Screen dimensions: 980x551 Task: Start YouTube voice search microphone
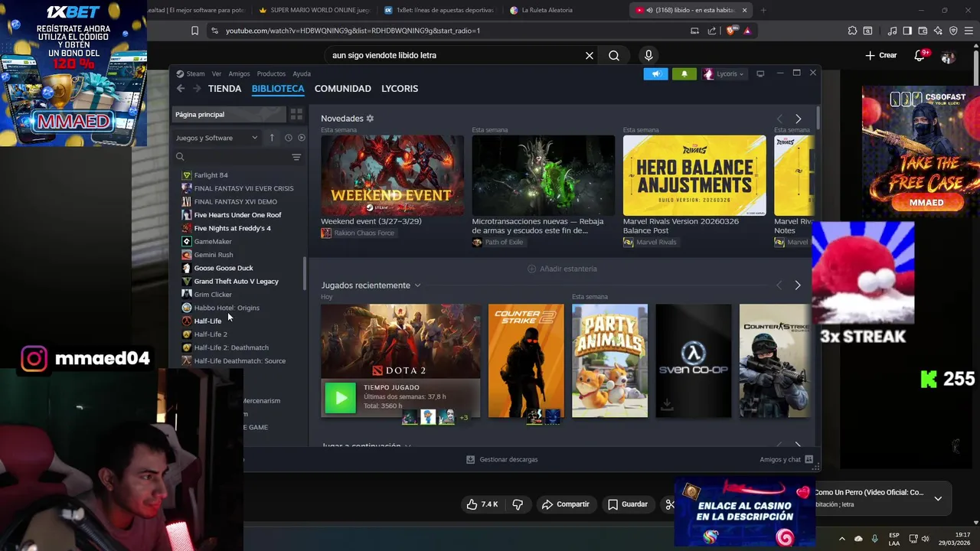648,55
